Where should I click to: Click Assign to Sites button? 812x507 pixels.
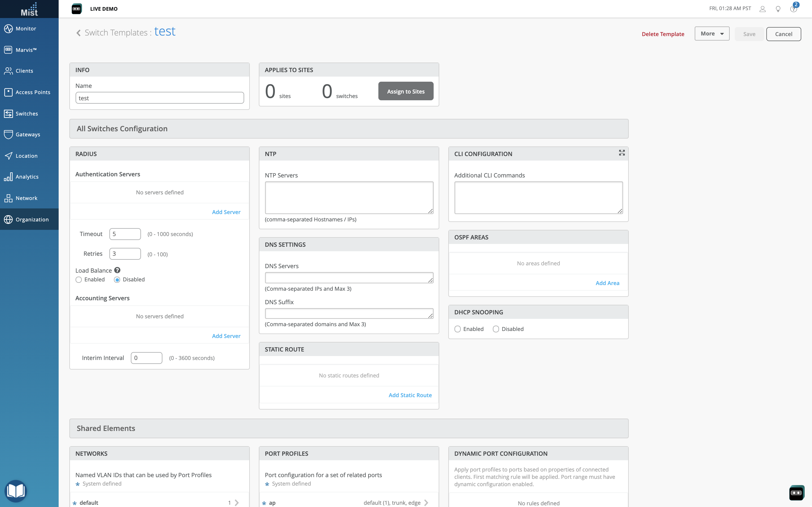tap(405, 91)
